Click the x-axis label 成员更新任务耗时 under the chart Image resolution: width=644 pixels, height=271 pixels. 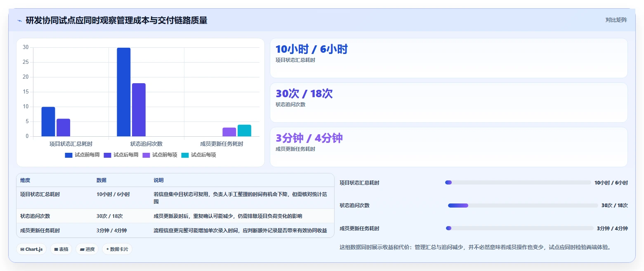coord(222,144)
